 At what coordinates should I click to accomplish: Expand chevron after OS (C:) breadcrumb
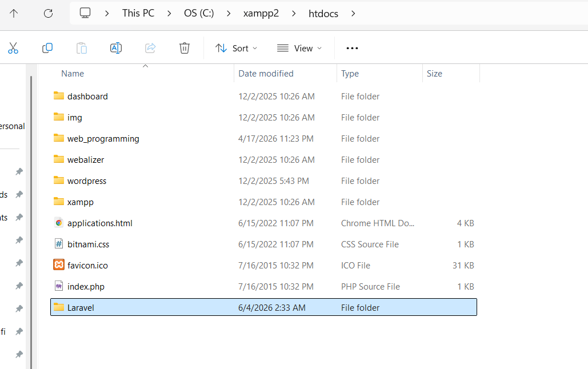coord(229,14)
